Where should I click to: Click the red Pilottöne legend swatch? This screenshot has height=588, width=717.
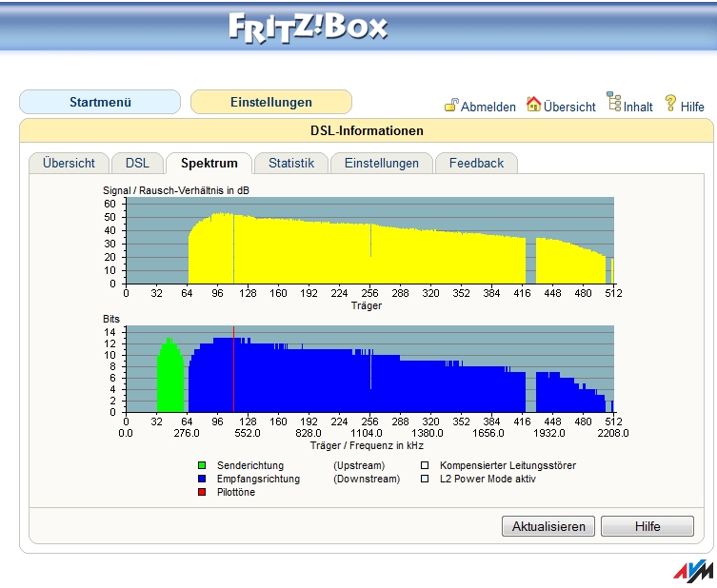[x=202, y=492]
